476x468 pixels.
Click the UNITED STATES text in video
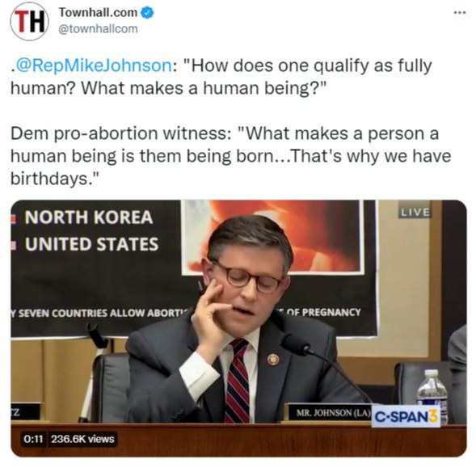coord(91,244)
